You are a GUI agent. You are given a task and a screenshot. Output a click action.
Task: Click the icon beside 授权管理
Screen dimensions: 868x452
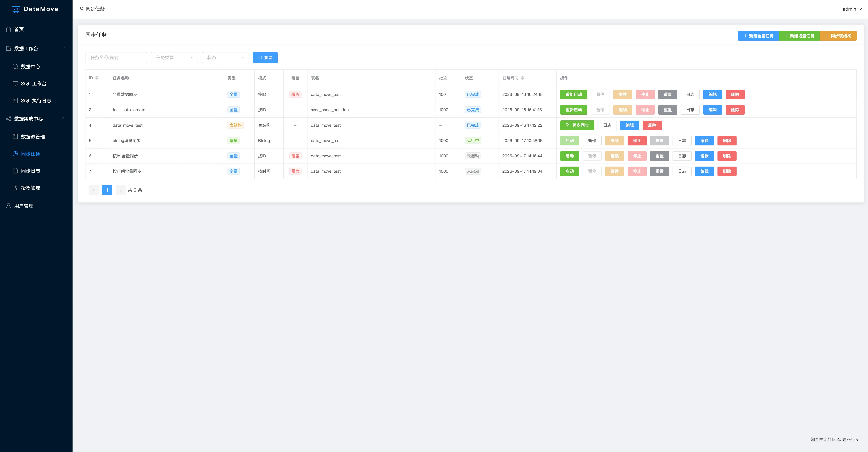tap(15, 188)
